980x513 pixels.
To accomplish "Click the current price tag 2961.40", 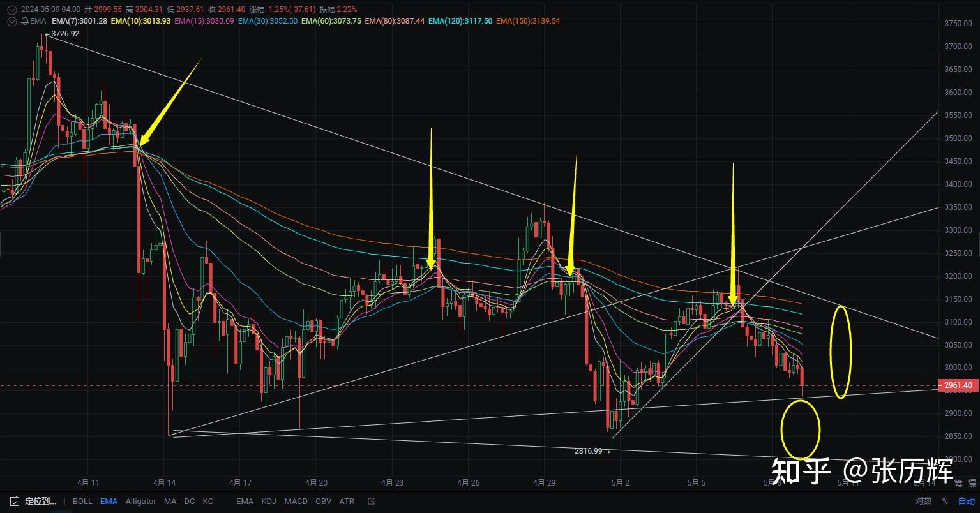I will tap(958, 385).
